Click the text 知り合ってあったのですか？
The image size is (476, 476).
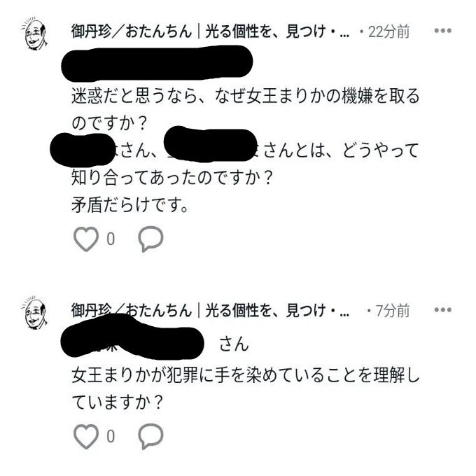click(x=172, y=178)
